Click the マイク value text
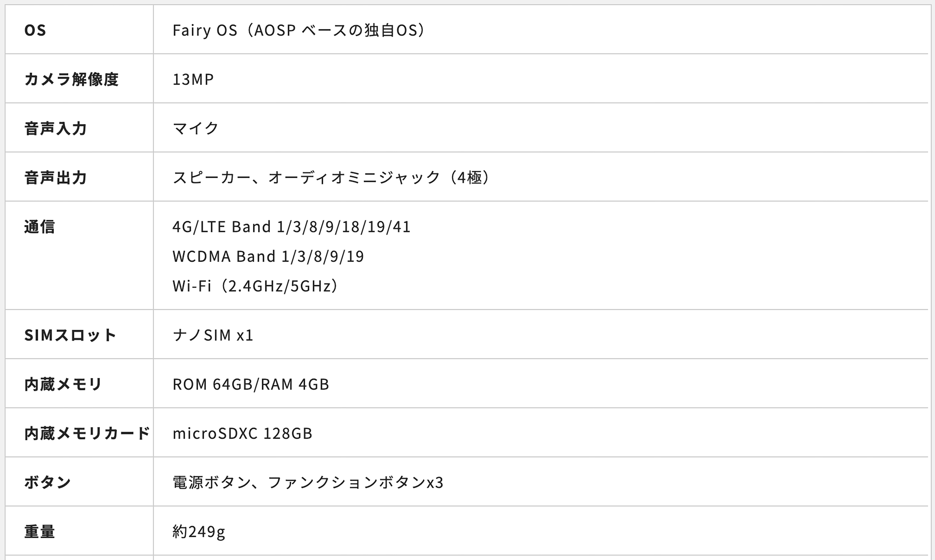Viewport: 935px width, 560px height. [x=196, y=128]
